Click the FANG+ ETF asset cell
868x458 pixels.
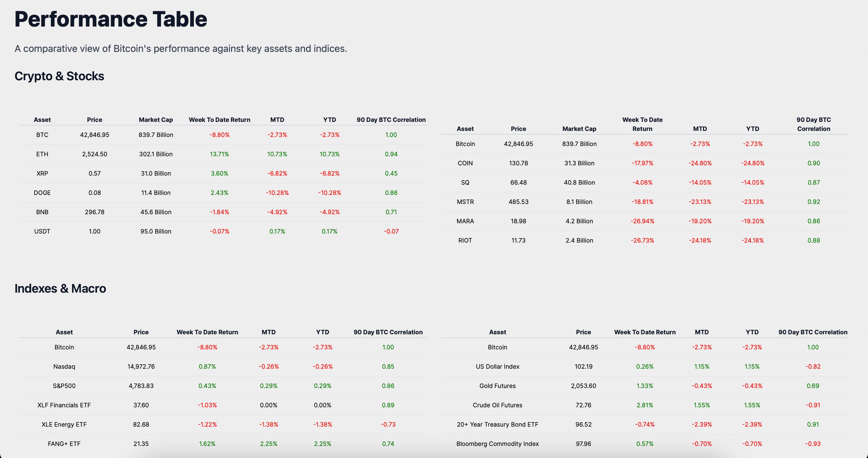pyautogui.click(x=64, y=444)
